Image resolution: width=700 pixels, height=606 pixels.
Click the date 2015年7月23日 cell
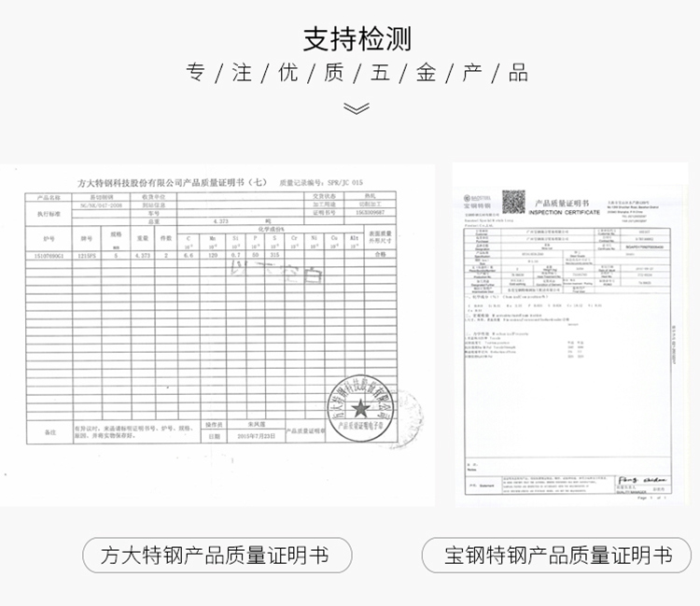coord(257,436)
